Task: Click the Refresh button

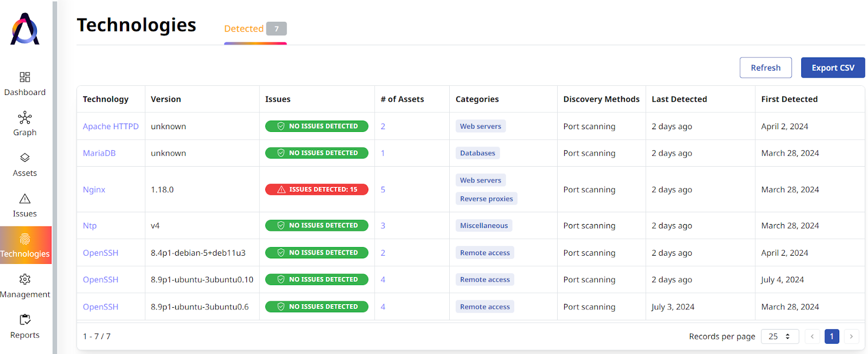Action: tap(765, 68)
